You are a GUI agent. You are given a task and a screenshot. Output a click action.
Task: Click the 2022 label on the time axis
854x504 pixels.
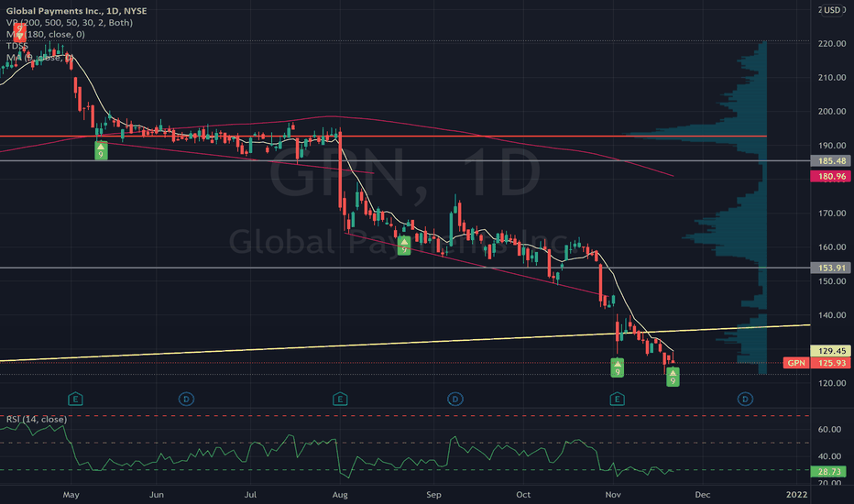pos(796,495)
